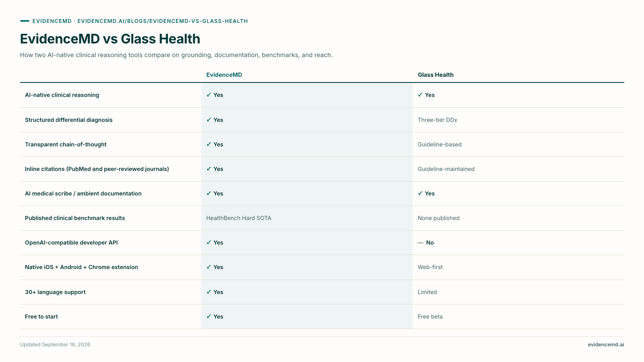Click 'AI medical scribe / ambient documentation' label
The height and width of the screenshot is (362, 644).
[83, 193]
